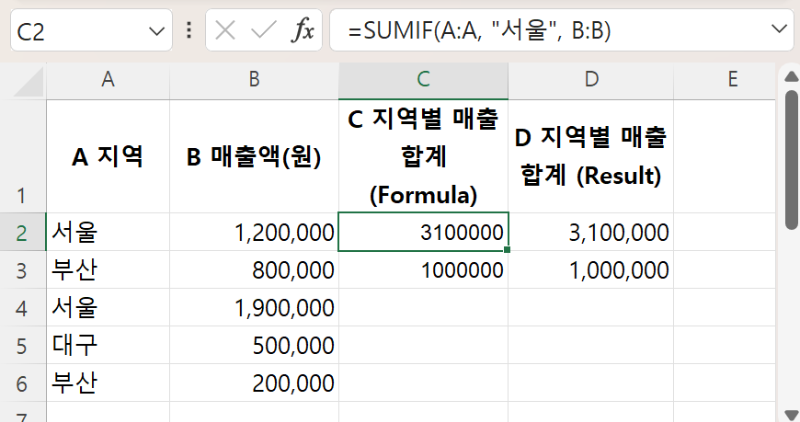Select column B header
The height and width of the screenshot is (422, 800).
point(254,80)
